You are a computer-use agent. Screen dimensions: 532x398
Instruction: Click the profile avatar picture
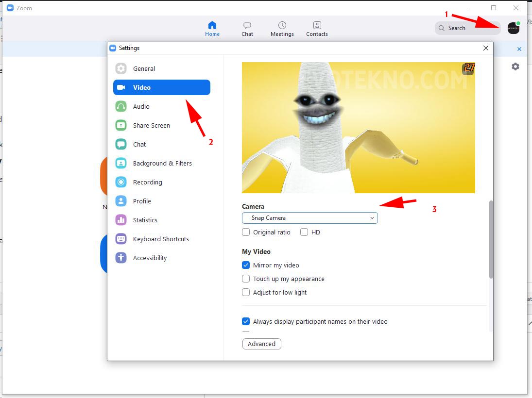(514, 28)
